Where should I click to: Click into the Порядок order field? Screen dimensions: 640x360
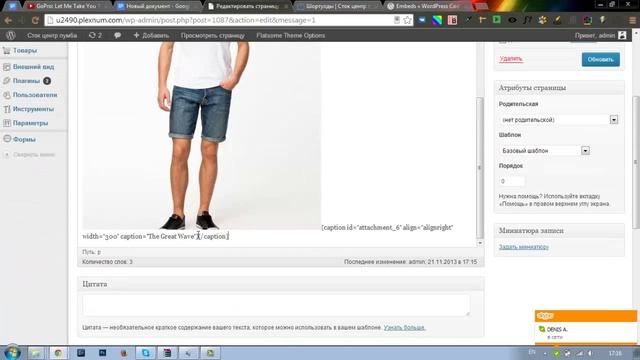(512, 181)
